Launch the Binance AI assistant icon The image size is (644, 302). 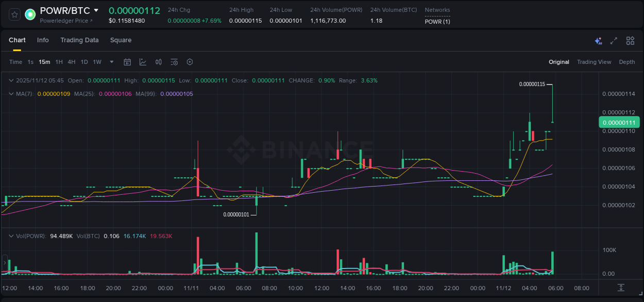click(598, 40)
